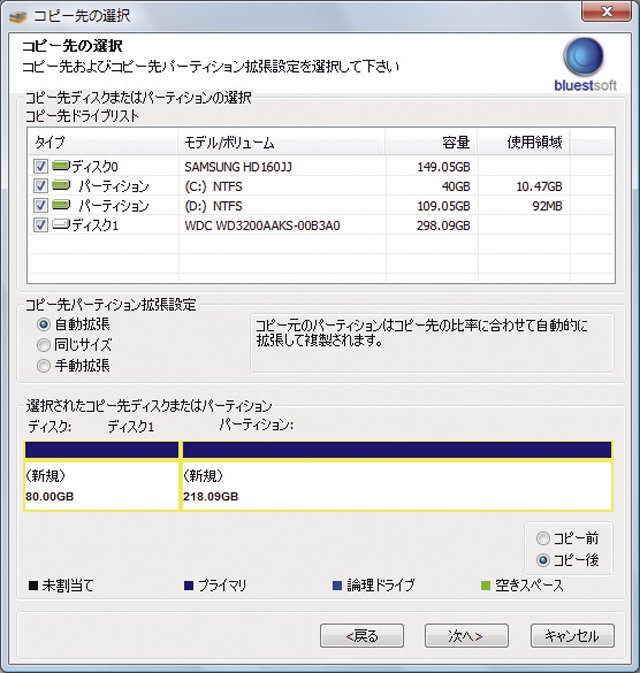Click the auto-expand description text box
The width and height of the screenshot is (640, 673).
(x=432, y=343)
